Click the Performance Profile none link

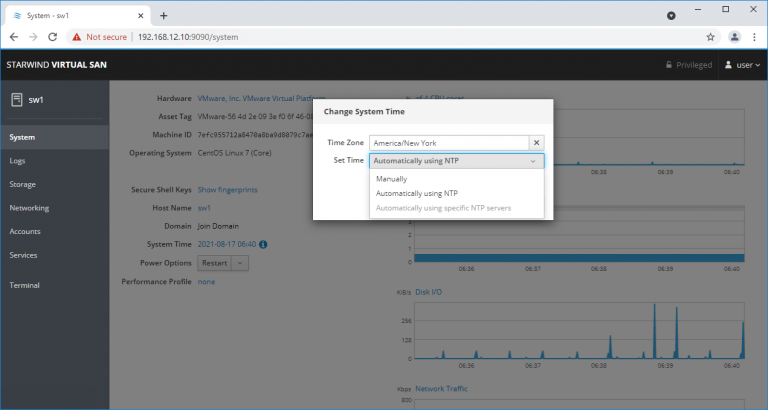pyautogui.click(x=206, y=282)
